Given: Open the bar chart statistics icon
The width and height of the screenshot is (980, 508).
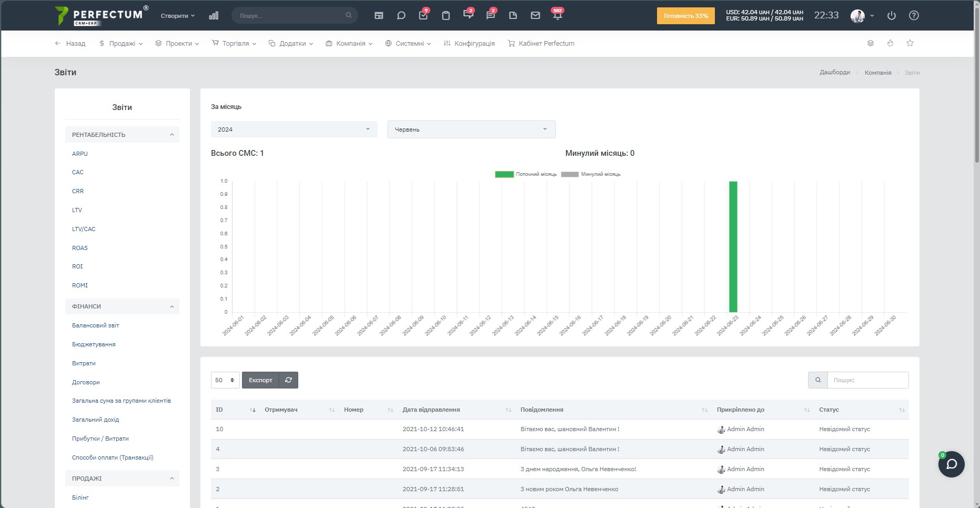Looking at the screenshot, I should (214, 16).
